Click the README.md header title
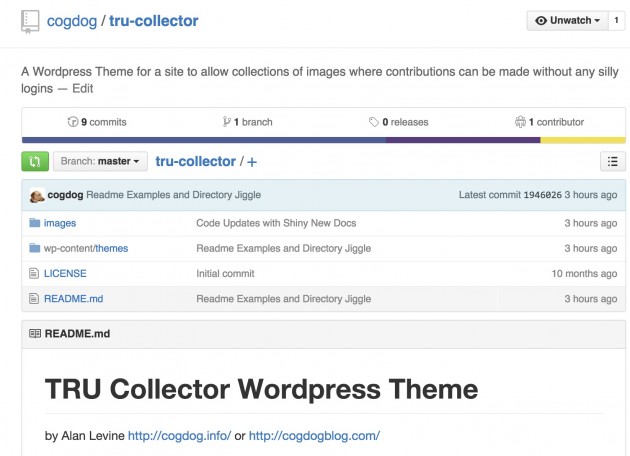 point(77,334)
